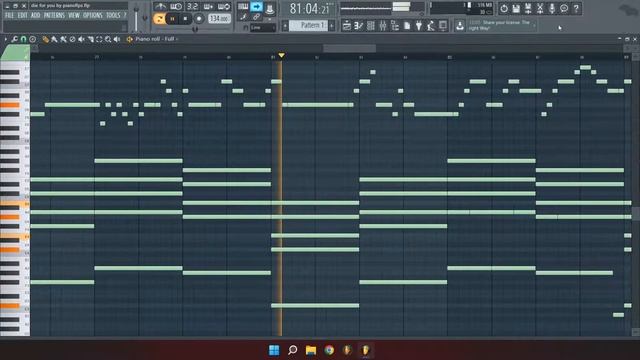Open the PATTERNS menu
Viewport: 640px width, 360px height.
tap(54, 16)
